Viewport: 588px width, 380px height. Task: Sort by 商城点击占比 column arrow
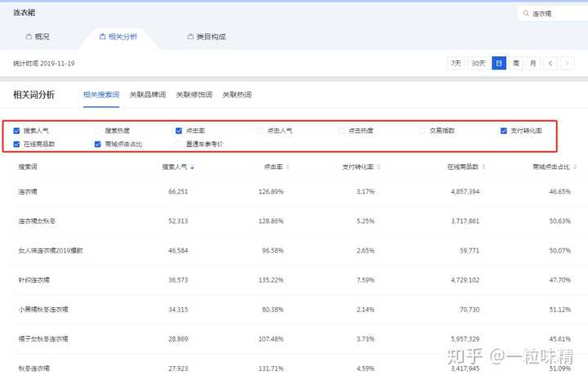575,167
